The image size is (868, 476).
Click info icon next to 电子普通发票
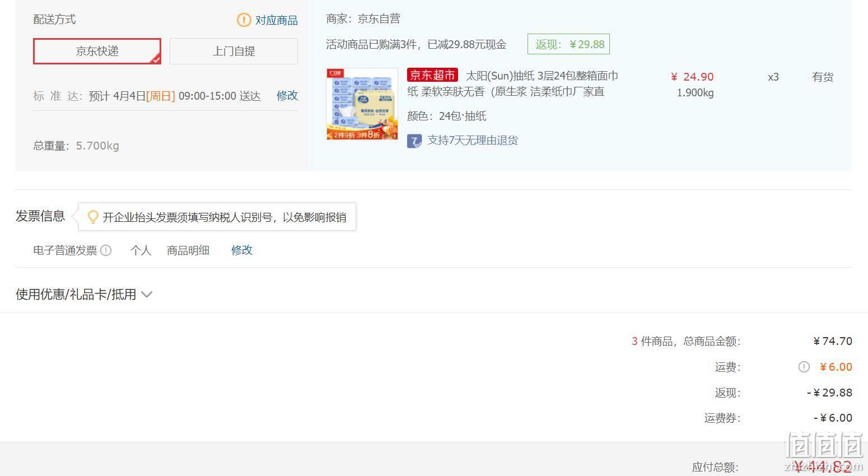click(x=106, y=250)
